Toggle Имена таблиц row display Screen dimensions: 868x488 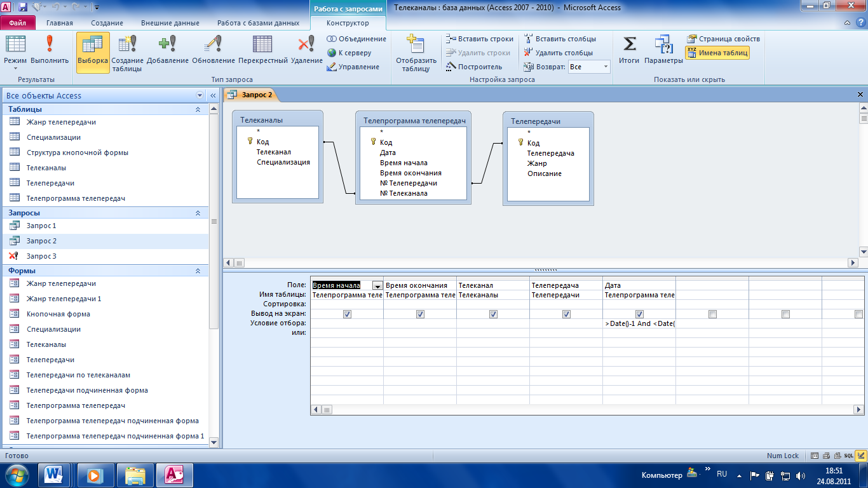(717, 53)
